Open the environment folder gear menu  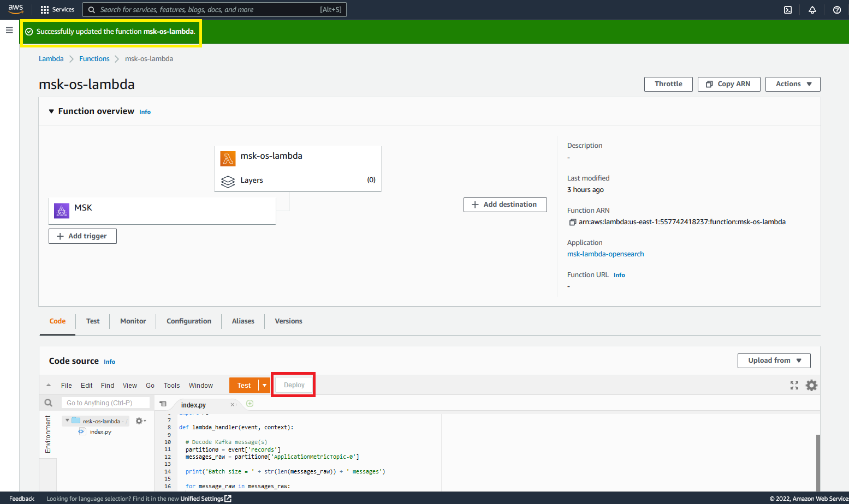click(140, 421)
